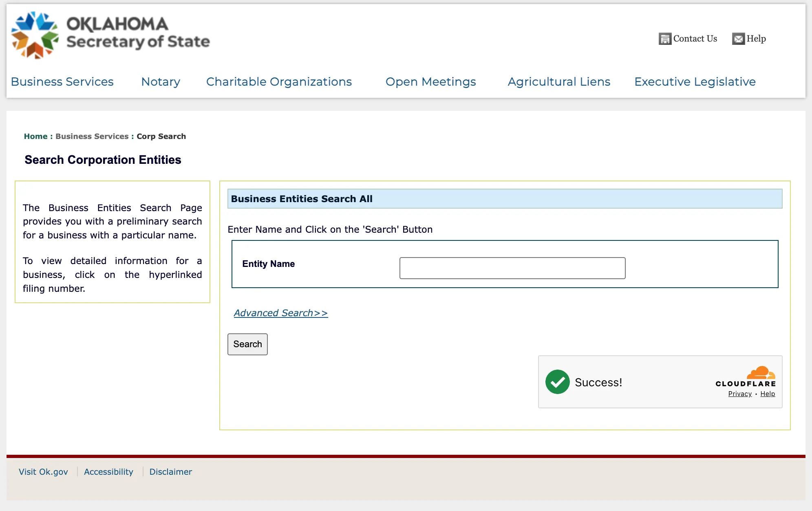Open the Advanced Search link
This screenshot has width=812, height=511.
[281, 313]
